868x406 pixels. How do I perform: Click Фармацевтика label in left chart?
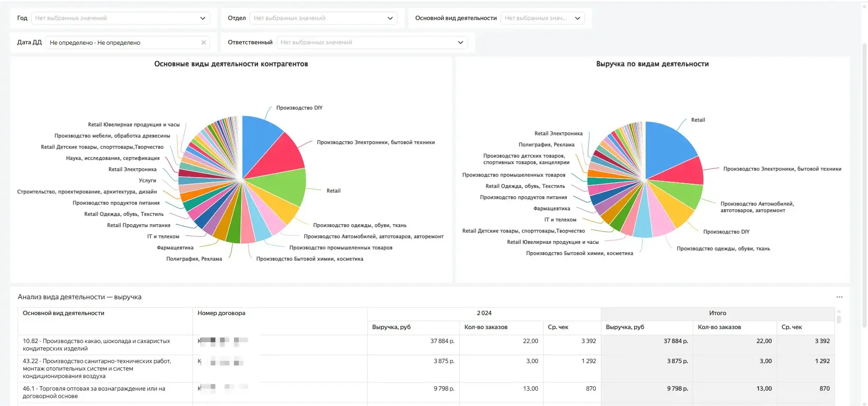pyautogui.click(x=175, y=248)
